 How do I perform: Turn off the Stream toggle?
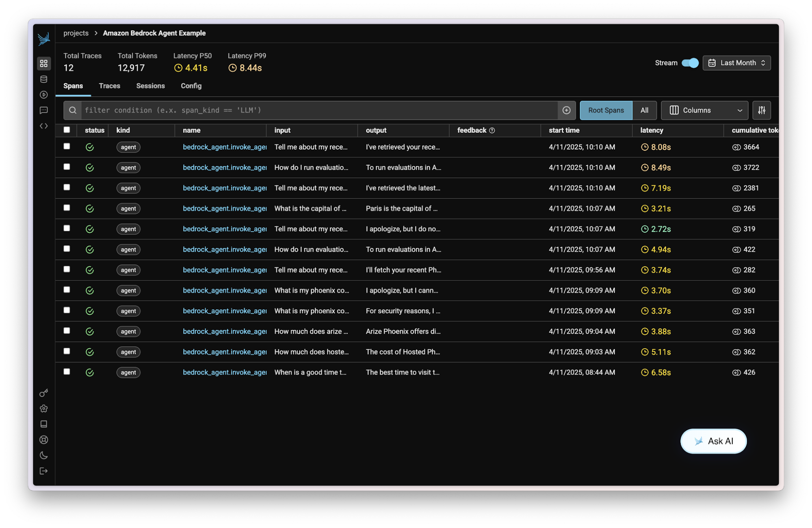tap(690, 63)
